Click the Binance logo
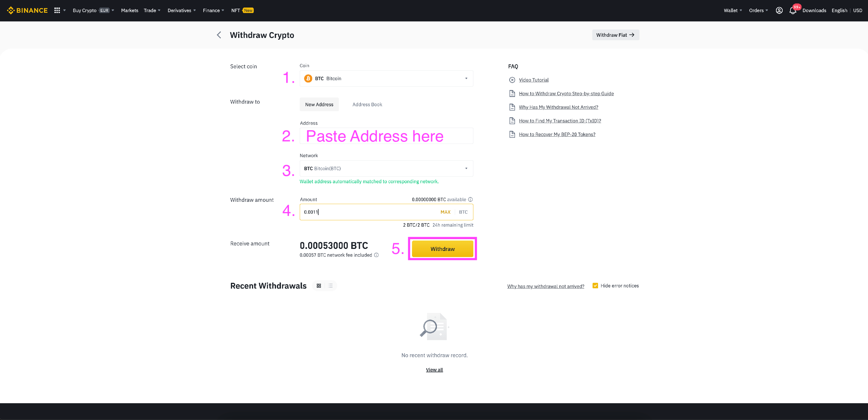This screenshot has height=420, width=868. pyautogui.click(x=27, y=10)
